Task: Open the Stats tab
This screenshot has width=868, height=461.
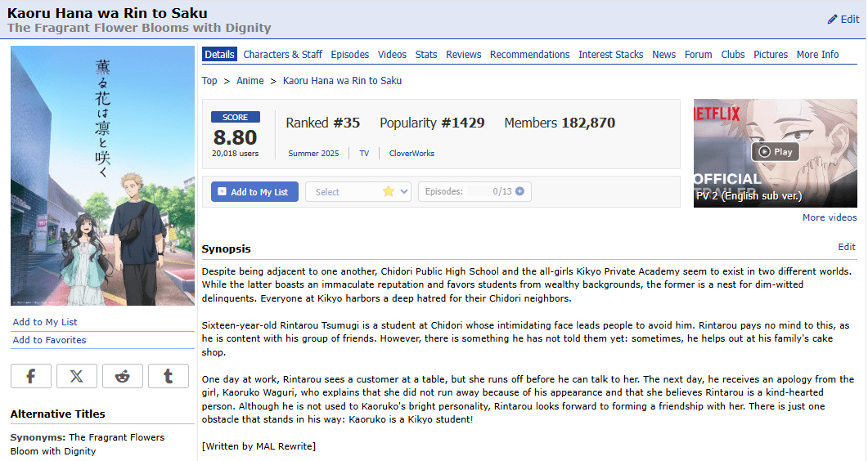Action: click(426, 54)
